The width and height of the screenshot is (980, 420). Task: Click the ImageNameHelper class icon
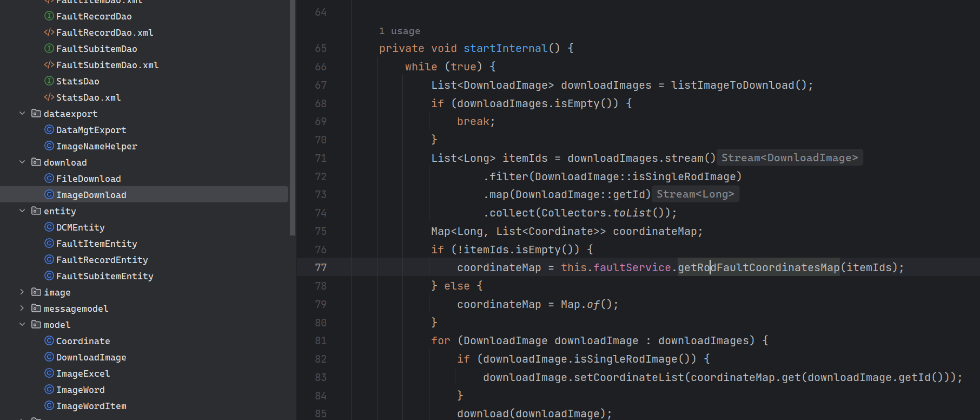(49, 146)
